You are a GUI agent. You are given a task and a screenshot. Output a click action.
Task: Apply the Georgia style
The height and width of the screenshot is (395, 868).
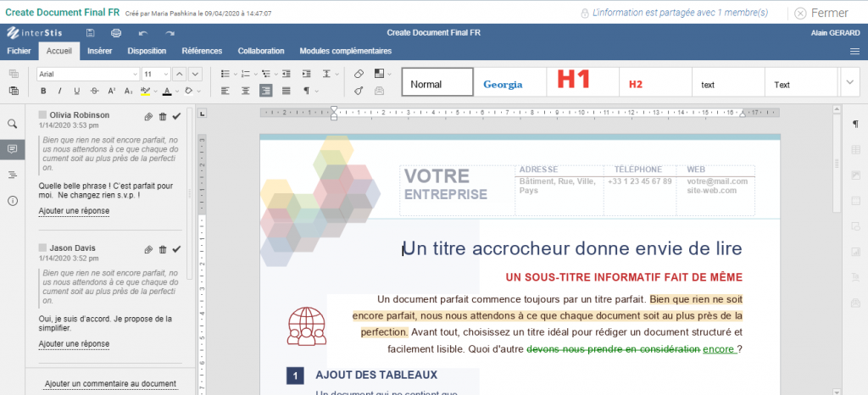pos(509,82)
